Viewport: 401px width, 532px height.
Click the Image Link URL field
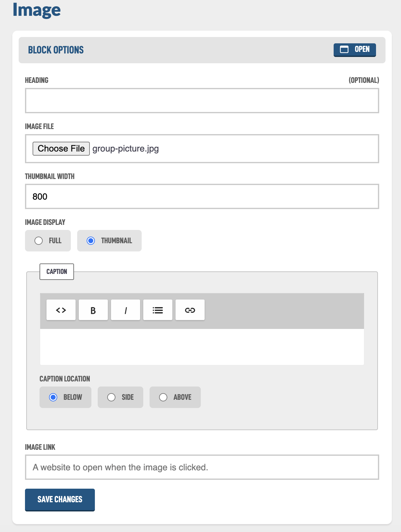pos(202,467)
